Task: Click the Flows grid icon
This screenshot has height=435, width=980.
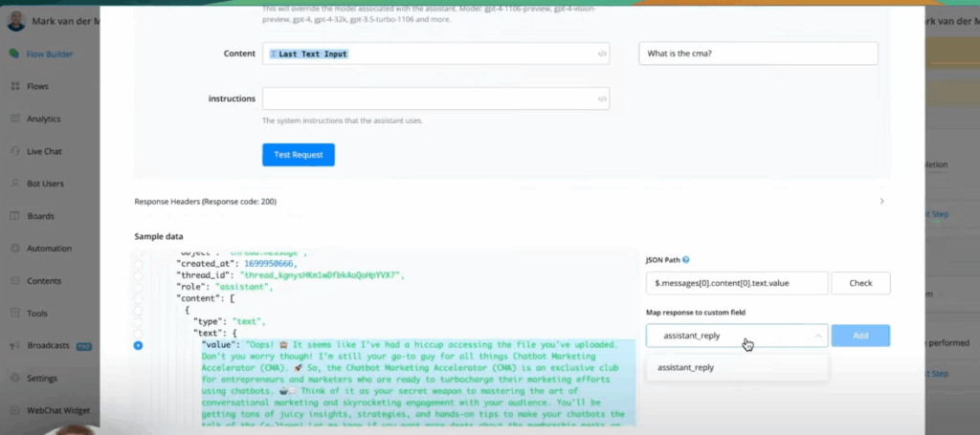Action: coord(15,86)
